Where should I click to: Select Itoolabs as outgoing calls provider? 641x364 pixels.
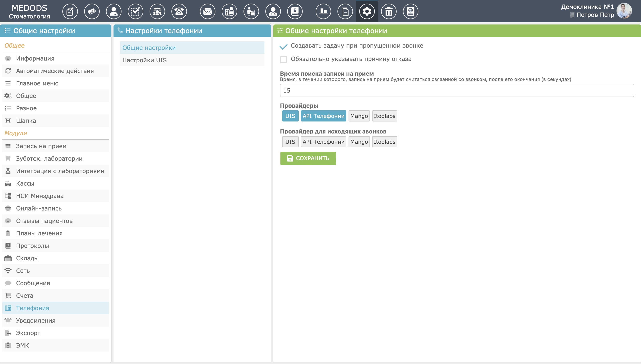click(385, 142)
